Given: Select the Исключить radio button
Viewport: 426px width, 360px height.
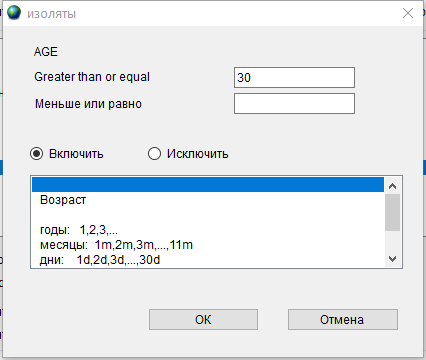Looking at the screenshot, I should coord(154,154).
